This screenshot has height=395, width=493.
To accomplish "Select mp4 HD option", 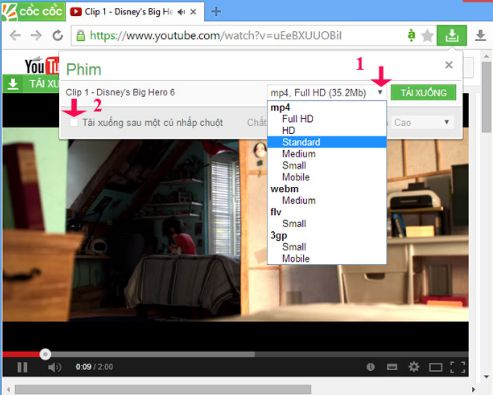I will coord(327,130).
